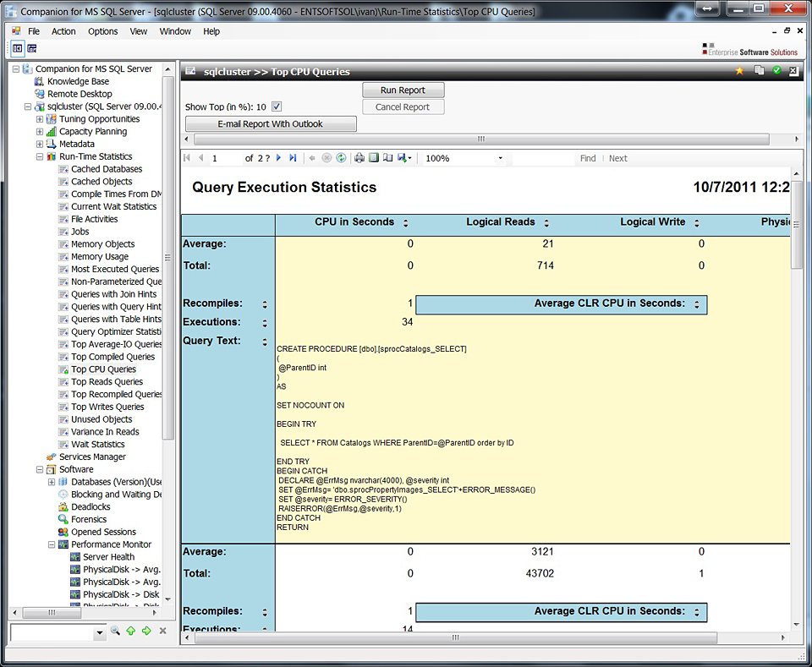Go to previous report page icon
Viewport: 812px width, 667px height.
coord(201,158)
